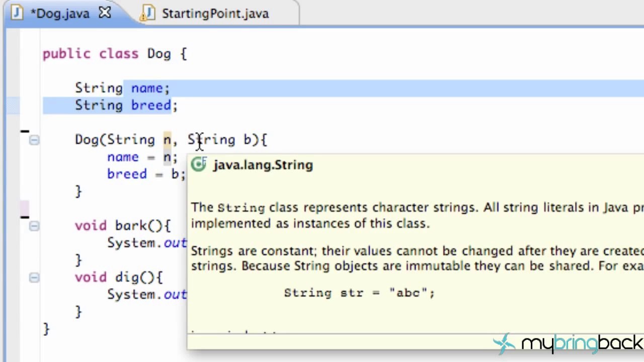Click the java.lang.String tooltip title
This screenshot has width=644, height=362.
click(263, 165)
